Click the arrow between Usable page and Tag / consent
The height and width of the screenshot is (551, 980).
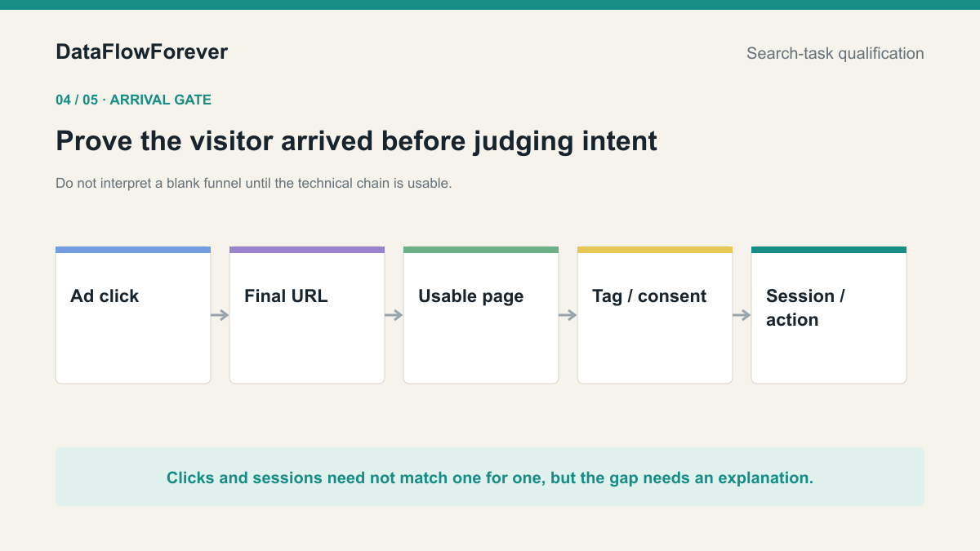[x=568, y=315]
